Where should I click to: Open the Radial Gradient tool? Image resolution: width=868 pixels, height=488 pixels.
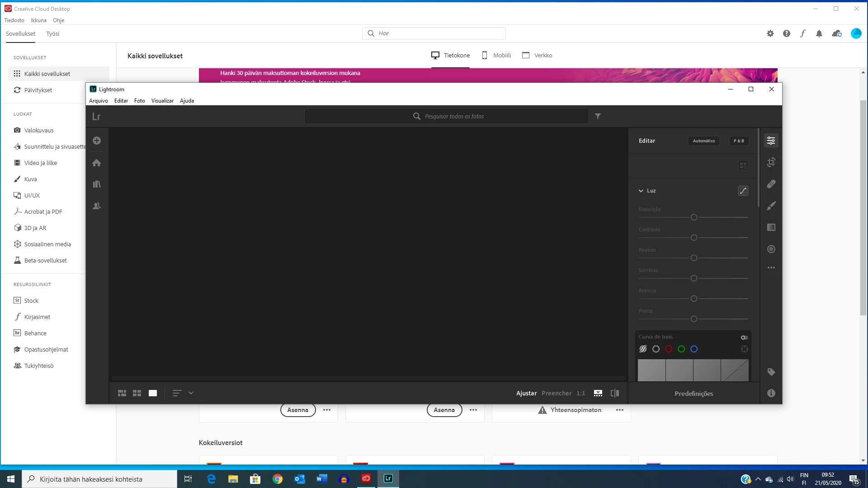coord(771,249)
